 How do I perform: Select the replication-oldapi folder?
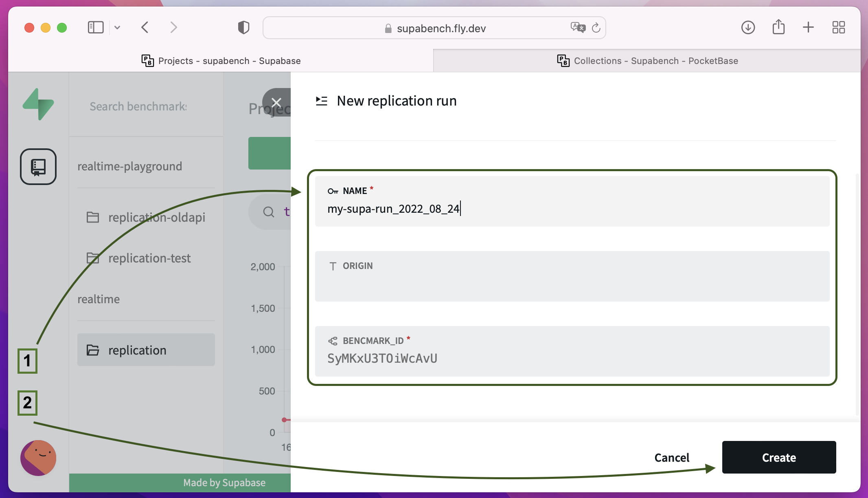pos(146,217)
